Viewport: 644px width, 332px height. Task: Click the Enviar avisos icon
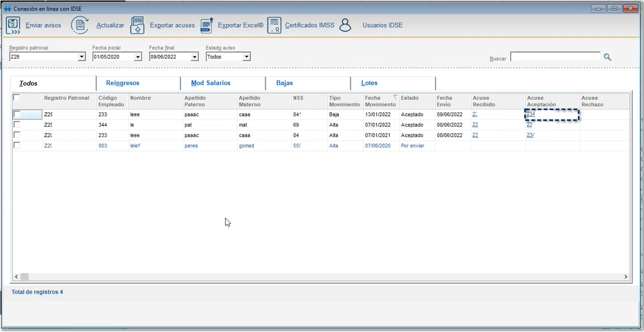click(13, 25)
